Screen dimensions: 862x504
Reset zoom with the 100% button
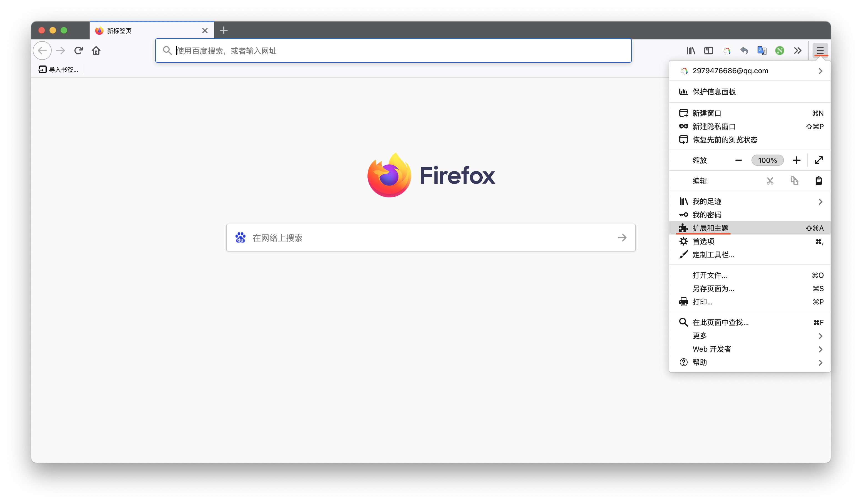click(x=767, y=160)
